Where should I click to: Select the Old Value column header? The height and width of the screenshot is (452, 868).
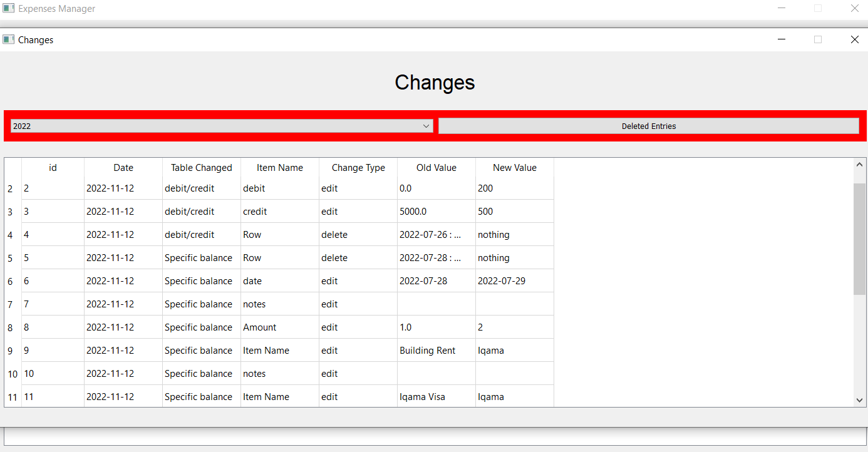(x=436, y=168)
